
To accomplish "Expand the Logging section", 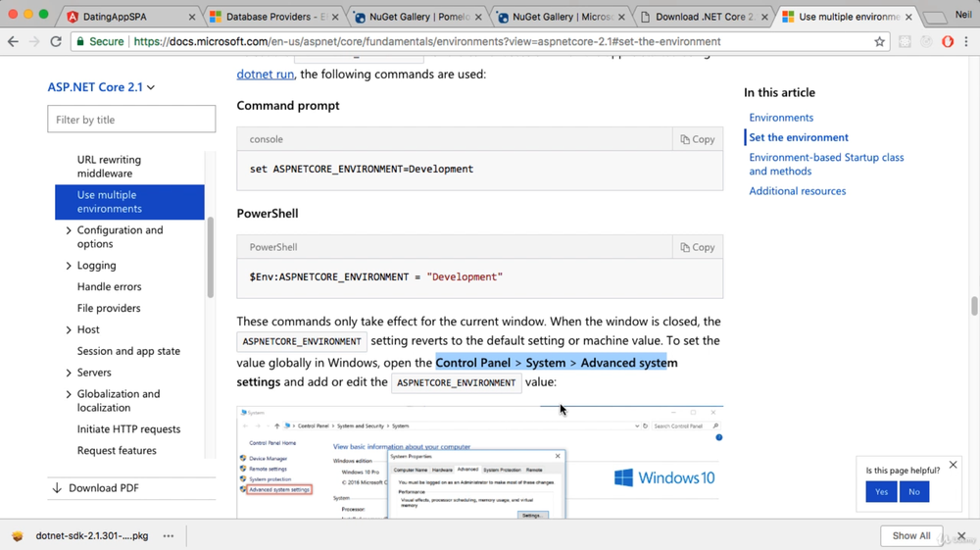I will [x=69, y=266].
